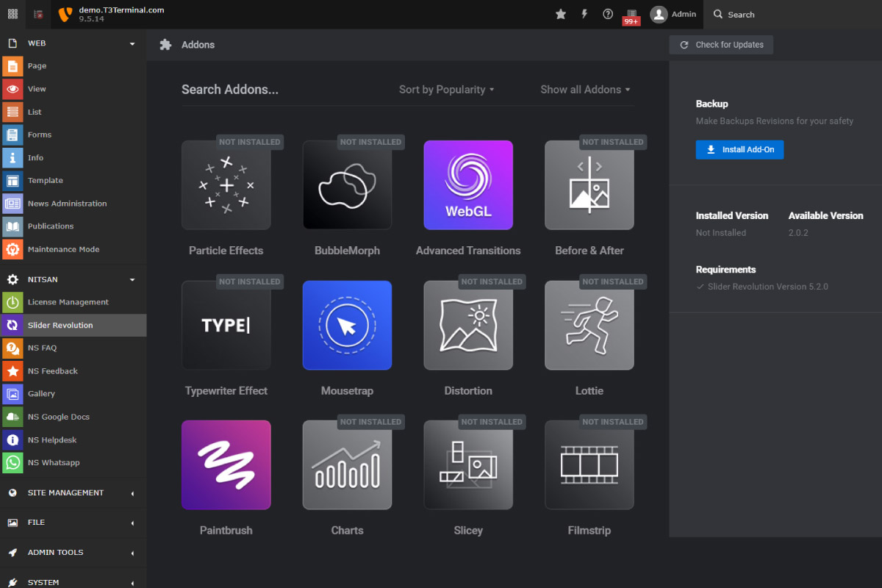Click the demo.T3Terminal.com site name
The width and height of the screenshot is (882, 588).
pos(121,10)
